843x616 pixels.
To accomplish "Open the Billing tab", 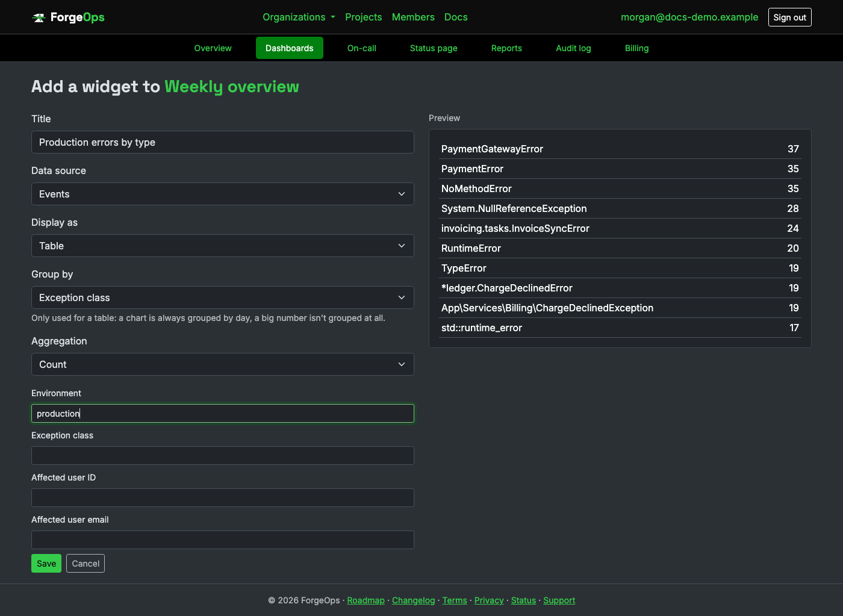I will pos(636,48).
